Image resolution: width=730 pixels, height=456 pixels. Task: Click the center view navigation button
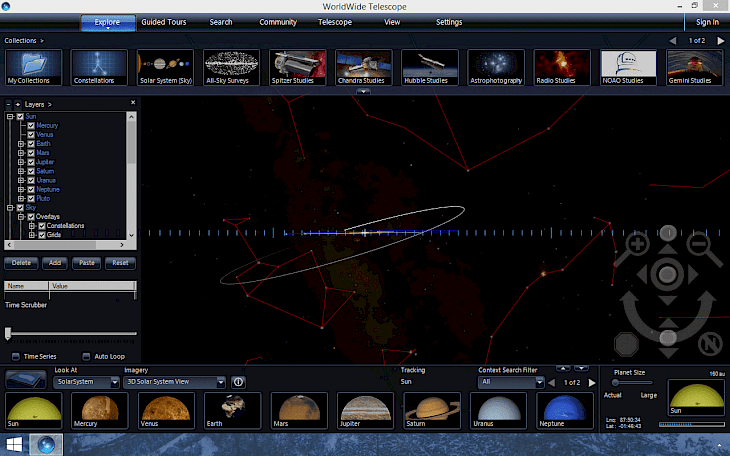click(x=668, y=275)
